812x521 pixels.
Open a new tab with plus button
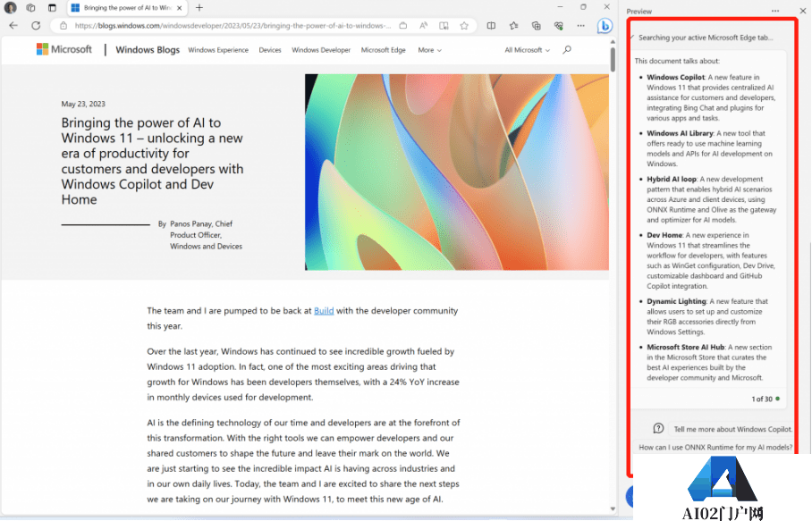pos(199,8)
